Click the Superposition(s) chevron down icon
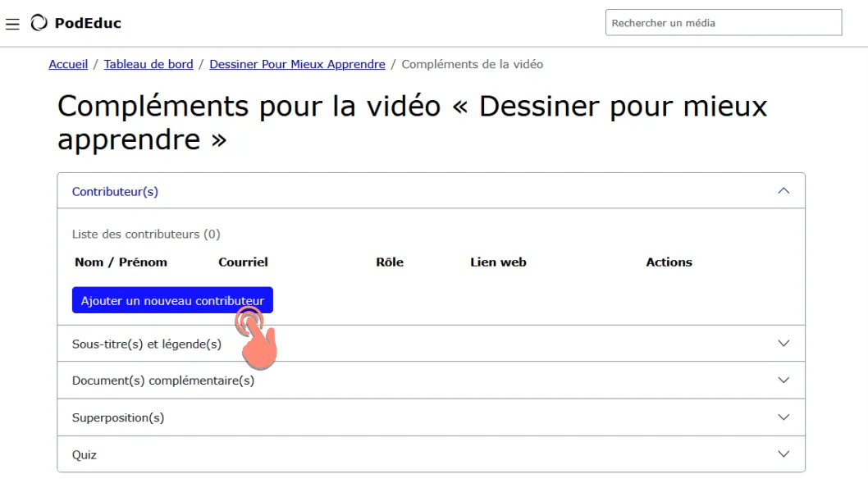 (x=783, y=417)
